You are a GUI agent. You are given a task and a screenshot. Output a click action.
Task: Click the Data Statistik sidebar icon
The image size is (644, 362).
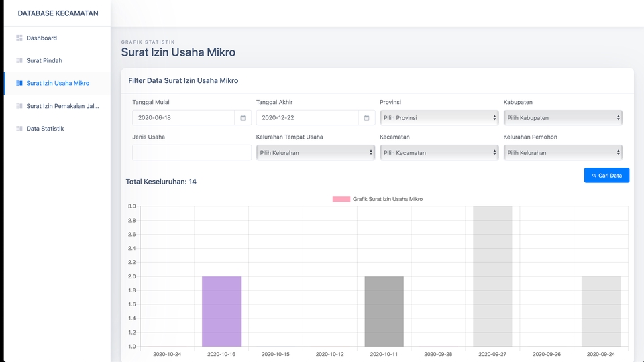tap(19, 129)
